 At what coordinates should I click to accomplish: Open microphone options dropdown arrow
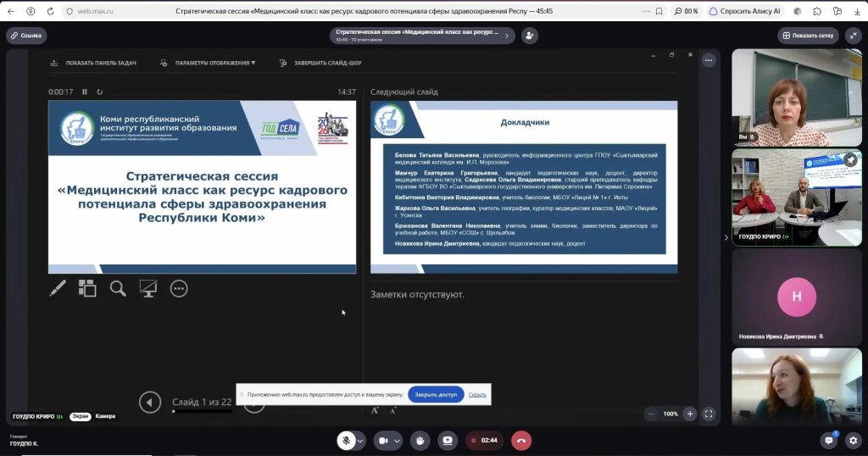(359, 441)
